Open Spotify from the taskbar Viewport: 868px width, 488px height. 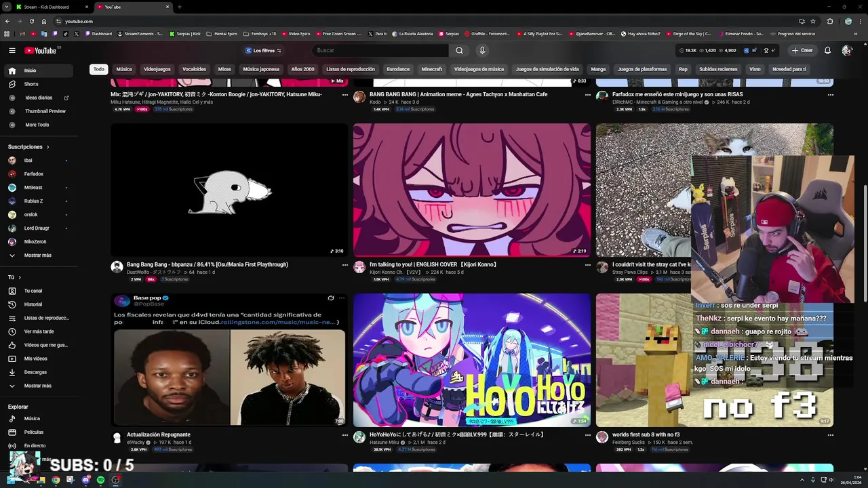100,480
